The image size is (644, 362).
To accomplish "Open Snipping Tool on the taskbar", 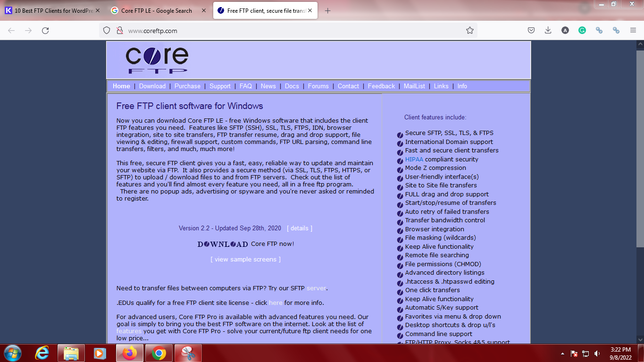I will tap(188, 353).
